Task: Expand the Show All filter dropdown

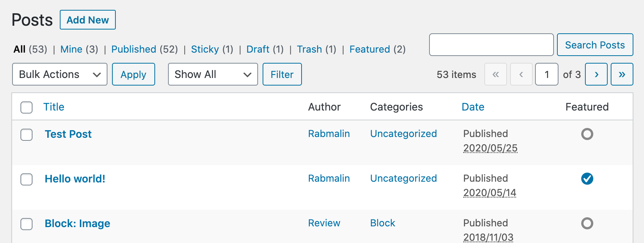Action: point(213,74)
